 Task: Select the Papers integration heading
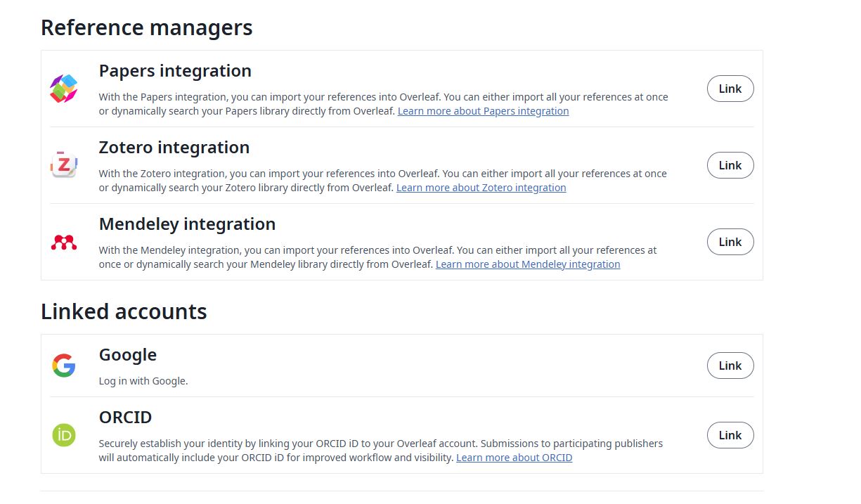(x=175, y=71)
